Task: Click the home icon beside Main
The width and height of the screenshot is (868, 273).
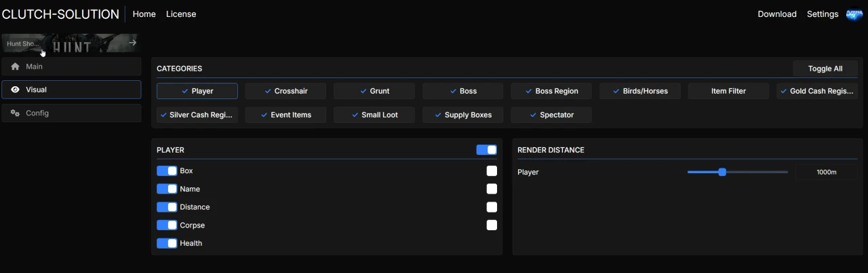Action: tap(15, 67)
